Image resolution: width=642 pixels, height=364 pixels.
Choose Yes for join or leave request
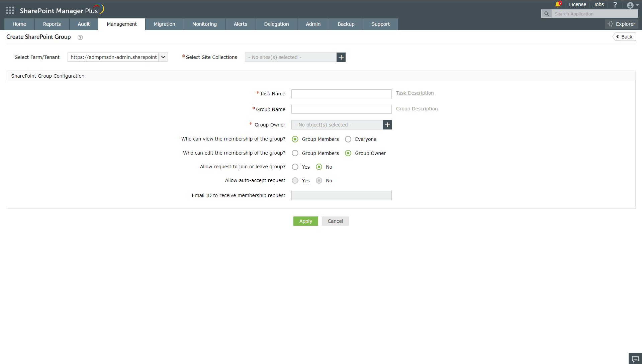(295, 167)
